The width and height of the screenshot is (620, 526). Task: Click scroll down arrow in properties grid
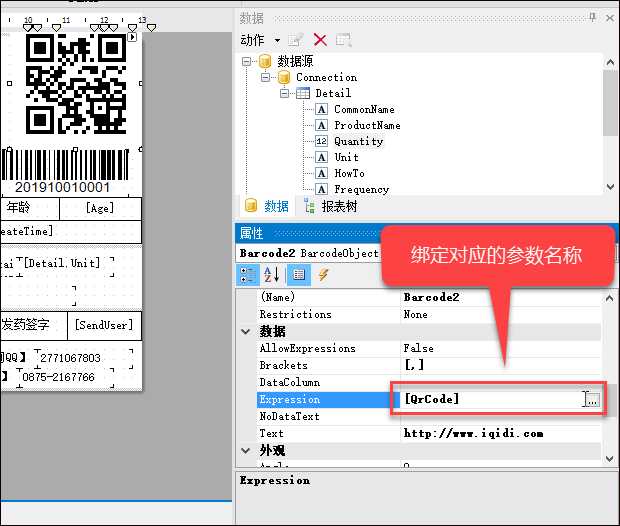coord(609,458)
